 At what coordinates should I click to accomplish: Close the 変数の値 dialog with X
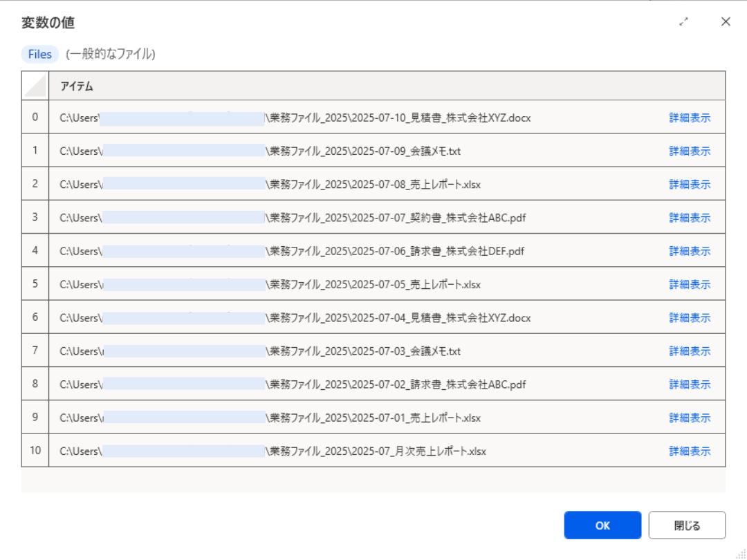coord(726,21)
